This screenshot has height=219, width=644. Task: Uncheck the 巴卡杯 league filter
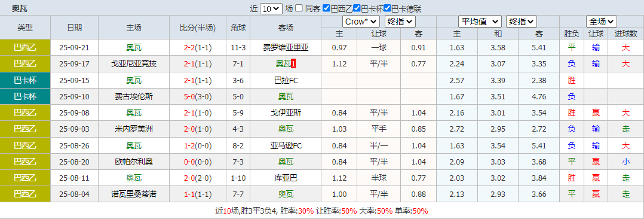357,8
